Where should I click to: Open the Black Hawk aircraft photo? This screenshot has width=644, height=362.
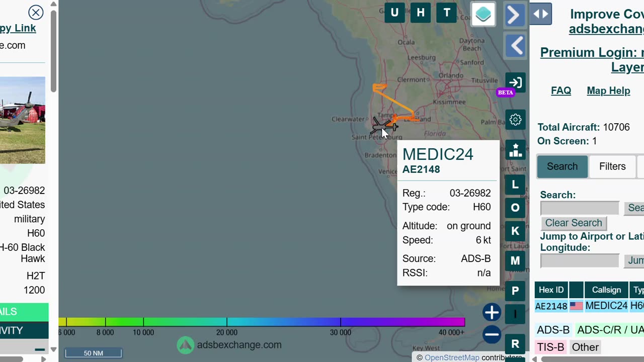coord(23,120)
